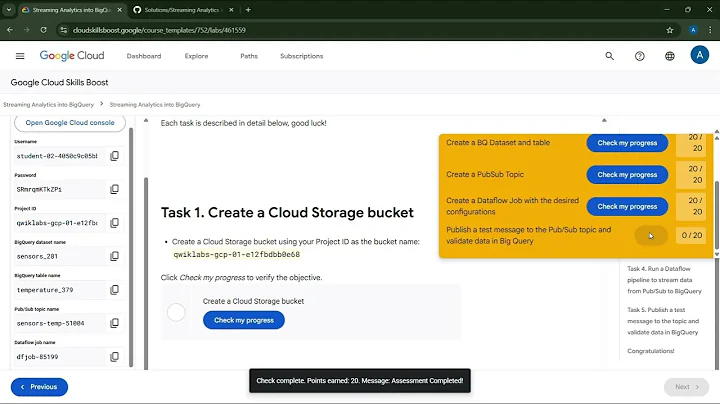
Task: Click the Check complete notification toast
Action: [360, 381]
